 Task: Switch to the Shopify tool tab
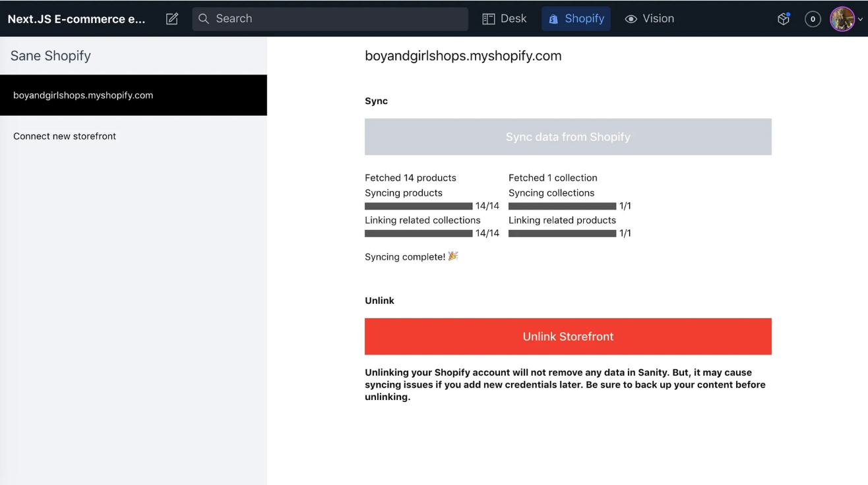pyautogui.click(x=576, y=18)
